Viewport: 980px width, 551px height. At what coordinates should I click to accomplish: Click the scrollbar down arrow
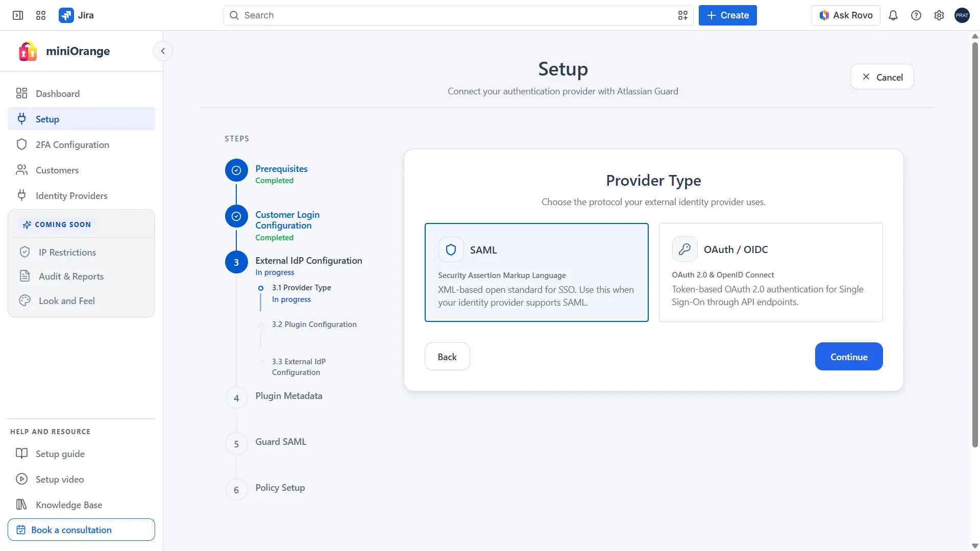(x=974, y=546)
